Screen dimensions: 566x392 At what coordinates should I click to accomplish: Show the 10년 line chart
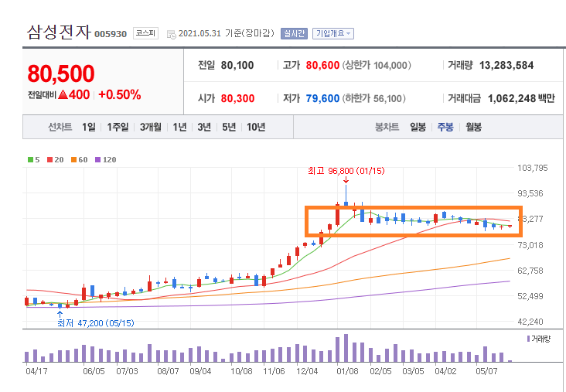click(256, 127)
